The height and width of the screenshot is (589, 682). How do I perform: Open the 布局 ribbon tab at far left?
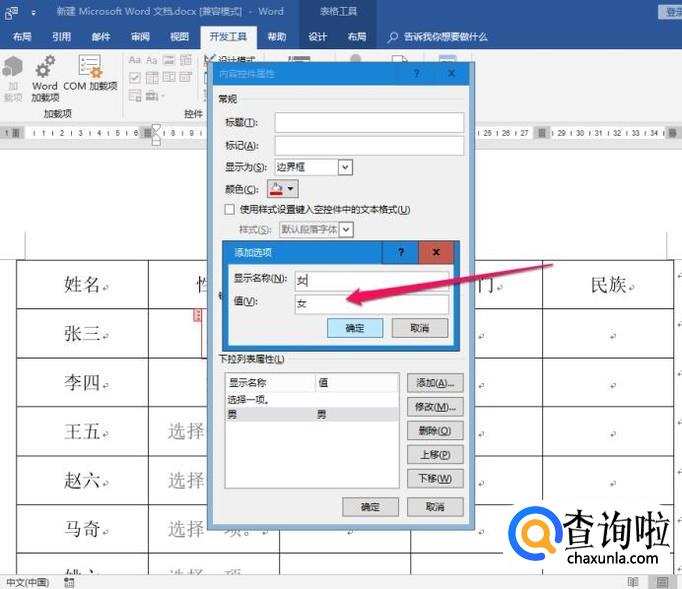click(22, 37)
